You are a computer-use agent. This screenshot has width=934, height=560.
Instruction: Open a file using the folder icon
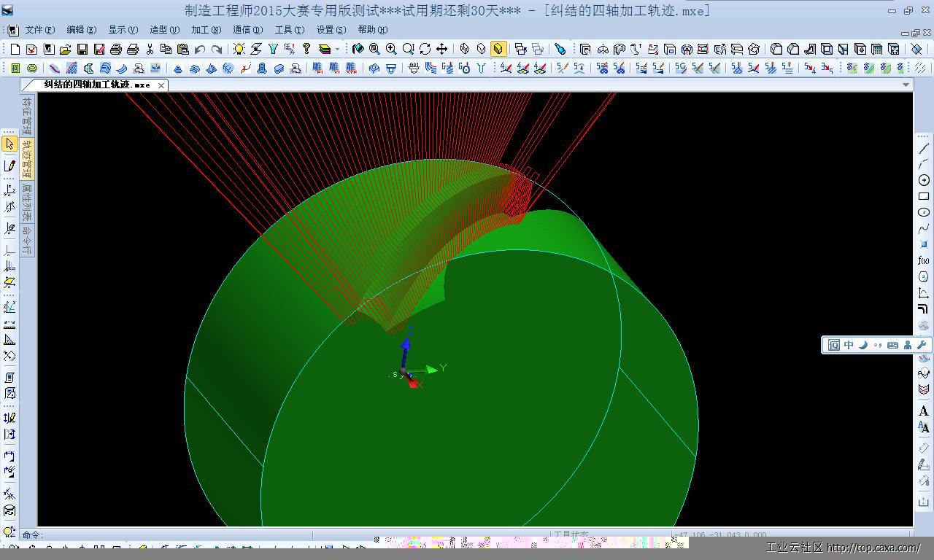pos(65,49)
